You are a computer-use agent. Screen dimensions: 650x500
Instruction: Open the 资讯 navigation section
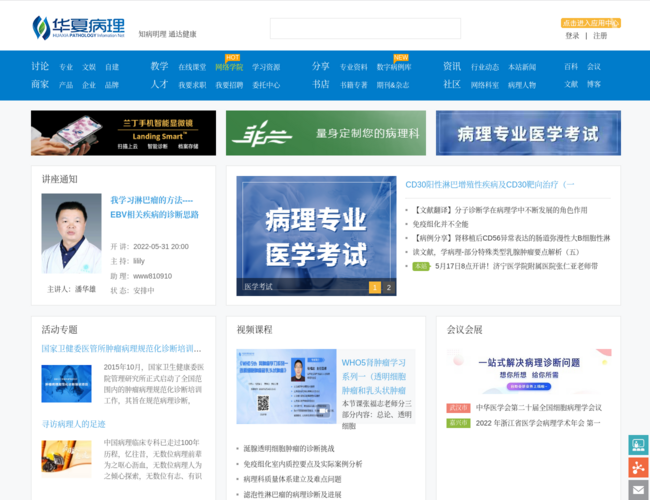click(452, 67)
